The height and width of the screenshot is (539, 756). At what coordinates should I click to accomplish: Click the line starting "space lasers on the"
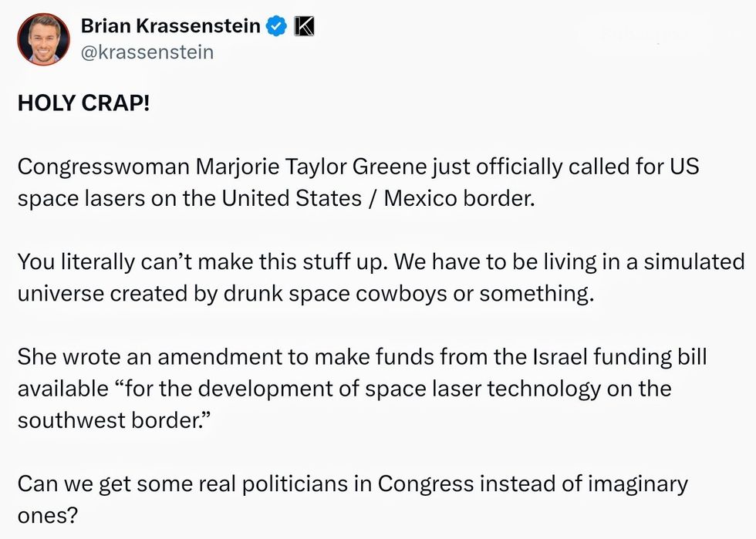click(116, 197)
